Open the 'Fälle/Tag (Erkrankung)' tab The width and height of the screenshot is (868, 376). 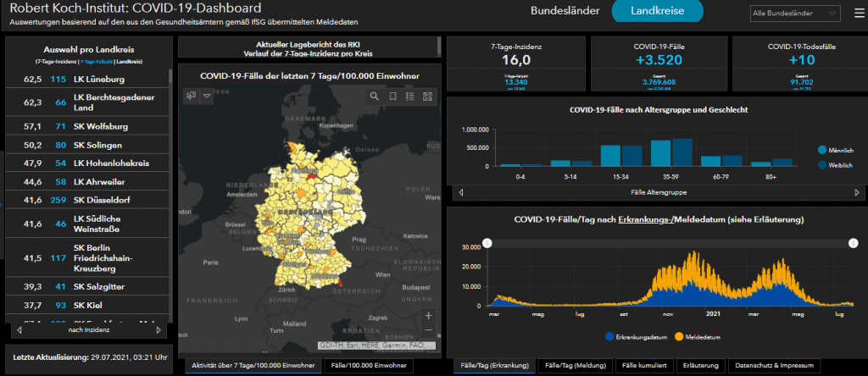click(494, 366)
